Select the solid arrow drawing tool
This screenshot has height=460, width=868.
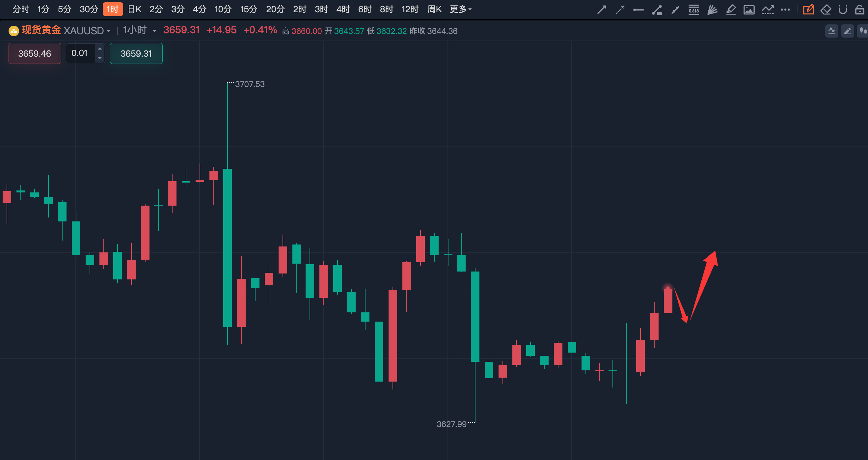[x=602, y=10]
